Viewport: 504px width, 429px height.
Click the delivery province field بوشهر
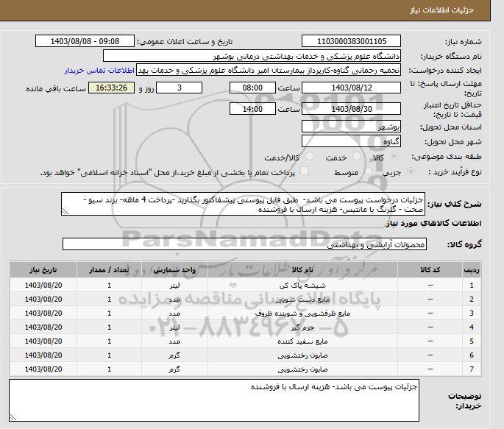click(x=351, y=127)
